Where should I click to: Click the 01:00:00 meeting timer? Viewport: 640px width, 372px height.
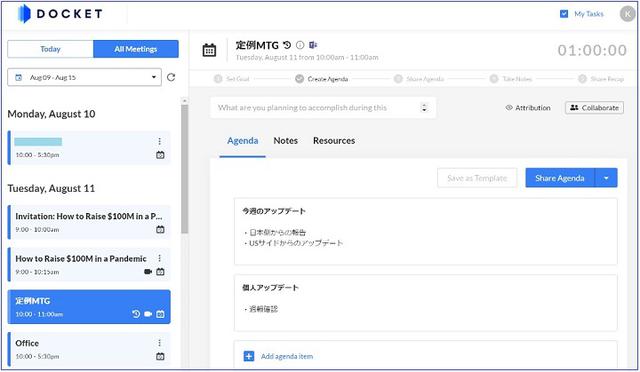point(592,50)
